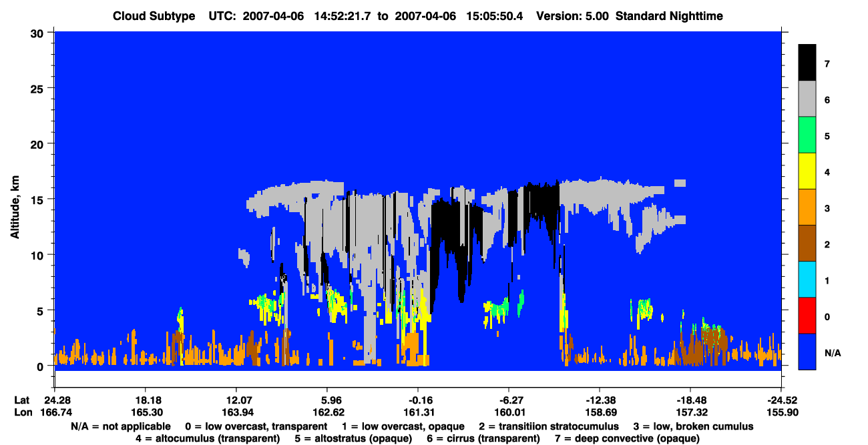This screenshot has width=868, height=445.
Task: Click longitude value 157.32
Action: [x=690, y=412]
